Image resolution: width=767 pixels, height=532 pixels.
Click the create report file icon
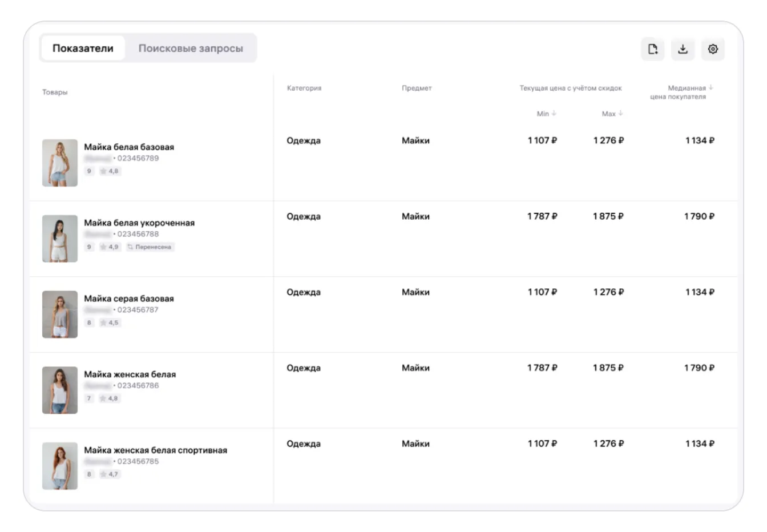[653, 49]
